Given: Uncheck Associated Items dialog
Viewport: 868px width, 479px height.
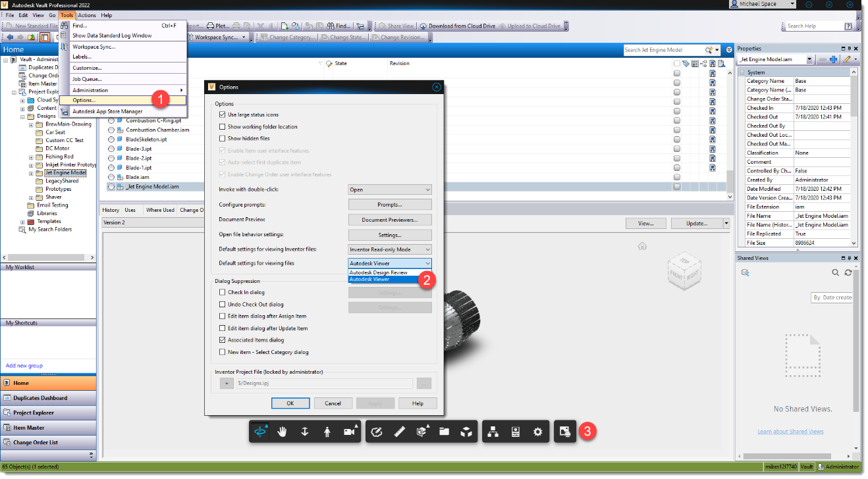Looking at the screenshot, I should (223, 340).
